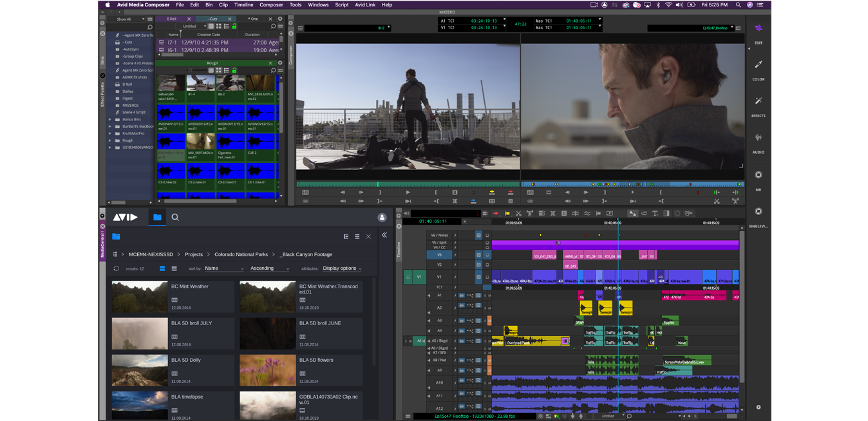Click the MediaCentral folder browse icon

157,218
